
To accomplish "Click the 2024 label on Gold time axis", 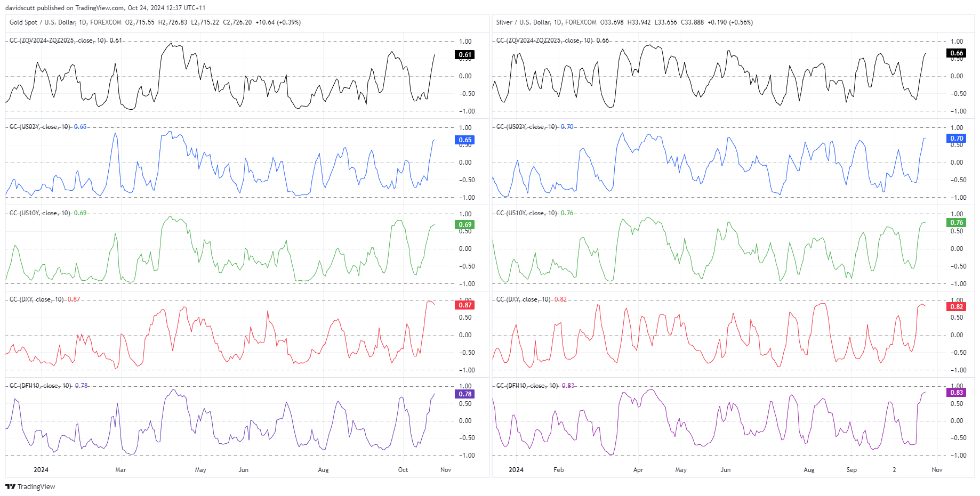I will [41, 470].
